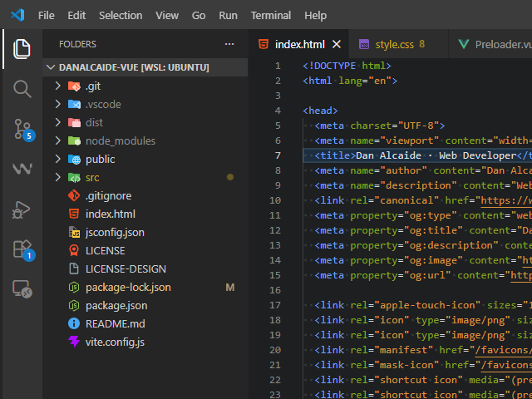Expand the .vscode folder chevron

click(x=58, y=105)
